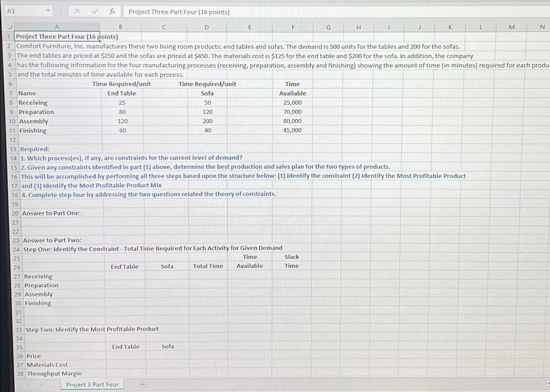Select the 'Finishing' label in row 11

33,131
